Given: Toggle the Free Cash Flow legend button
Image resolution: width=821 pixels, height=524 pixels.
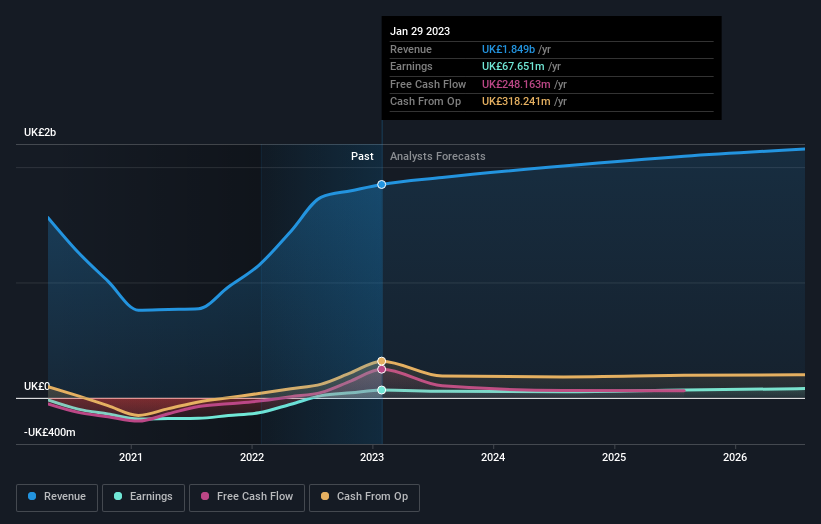Looking at the screenshot, I should 247,497.
